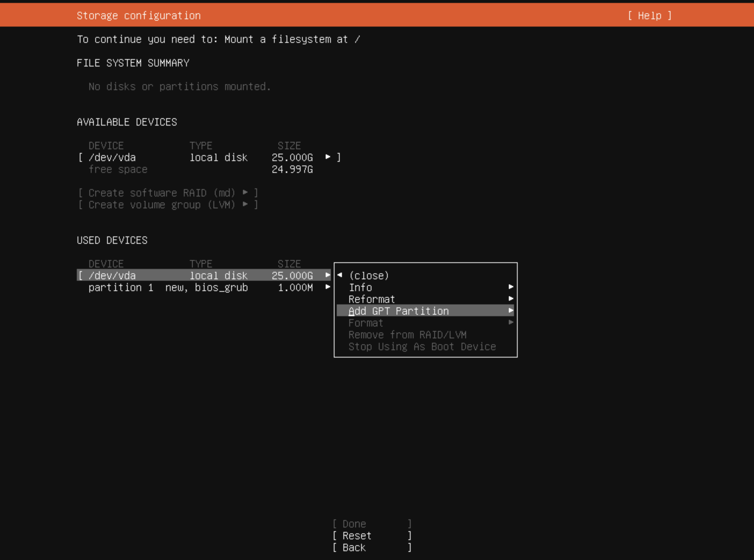This screenshot has width=754, height=560.
Task: Click the FILE SYSTEM SUMMARY heading
Action: pos(133,63)
